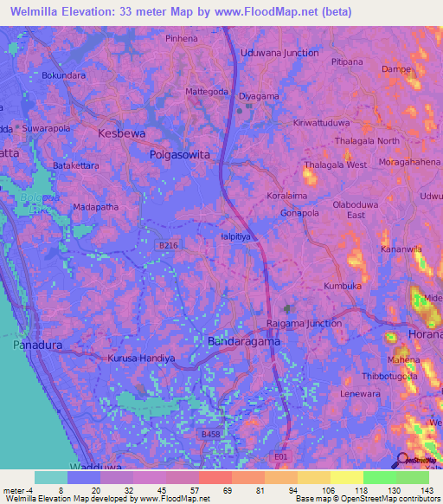
Task: Select the red 69 meter legend swatch
Action: coord(215,477)
